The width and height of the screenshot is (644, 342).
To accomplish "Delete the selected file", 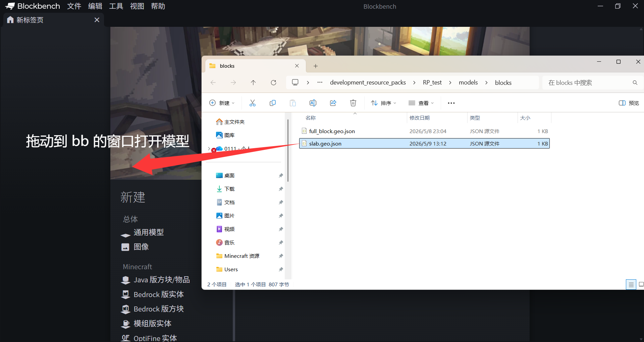I will coord(353,103).
